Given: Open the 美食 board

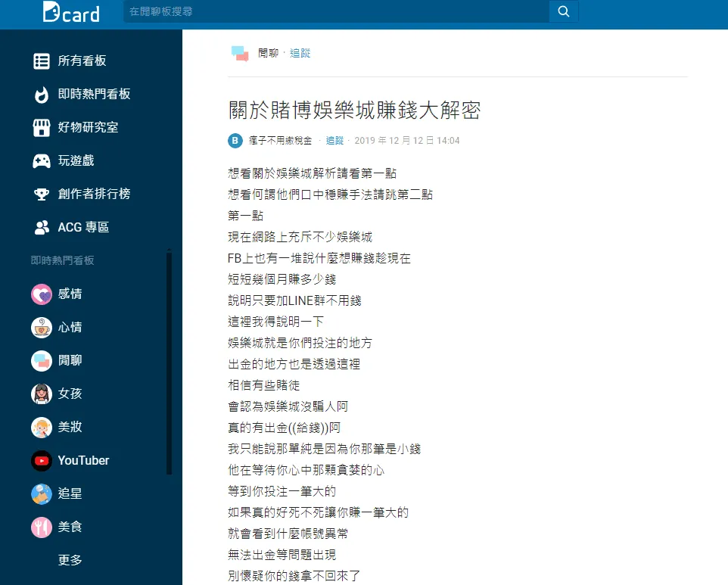Looking at the screenshot, I should [70, 527].
